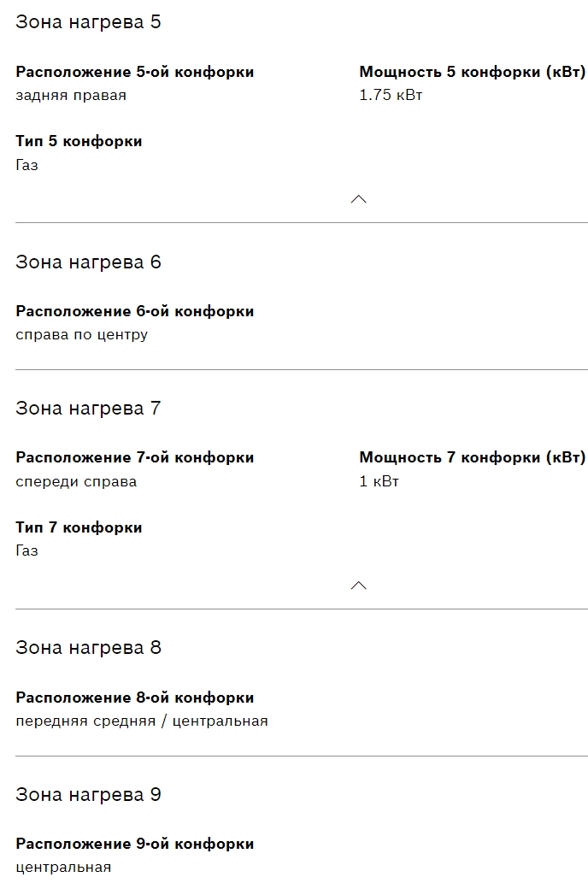The image size is (588, 883).
Task: Select the Зона нагрева 7 heading
Action: [x=88, y=409]
